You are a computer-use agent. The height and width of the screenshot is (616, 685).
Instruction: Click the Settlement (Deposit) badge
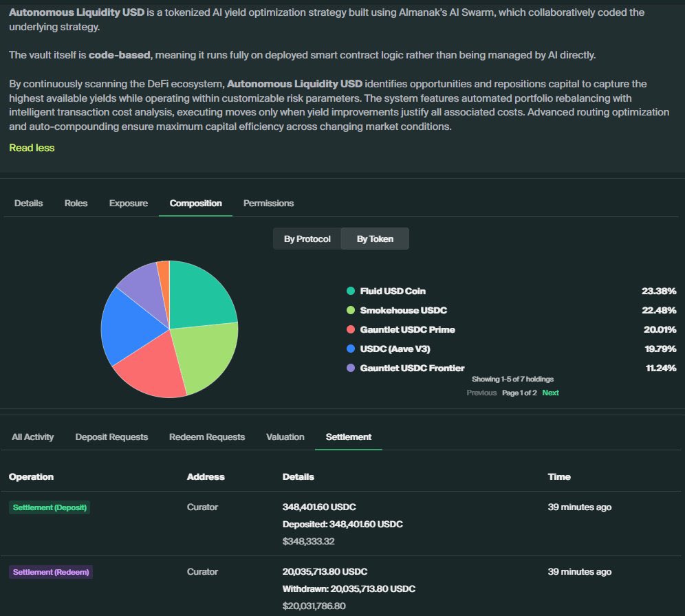point(50,507)
